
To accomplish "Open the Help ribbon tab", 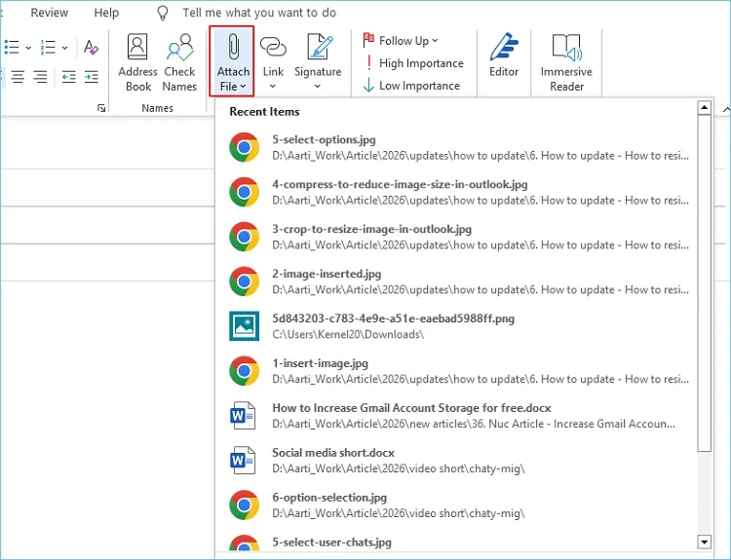I will 106,13.
